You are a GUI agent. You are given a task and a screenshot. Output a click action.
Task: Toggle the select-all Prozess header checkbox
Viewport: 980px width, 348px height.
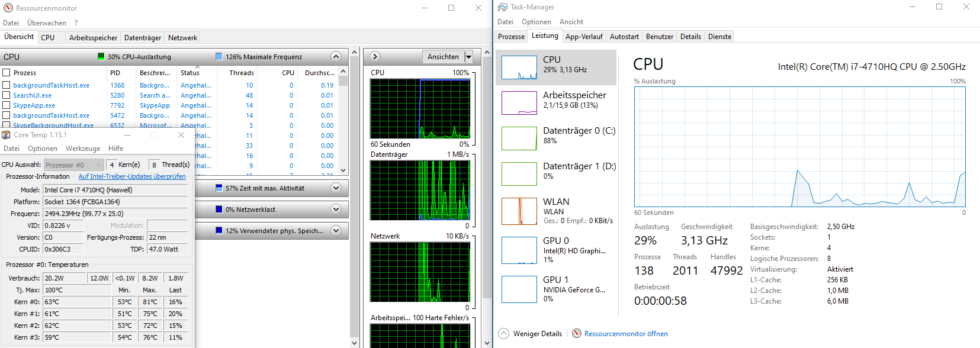[x=7, y=73]
